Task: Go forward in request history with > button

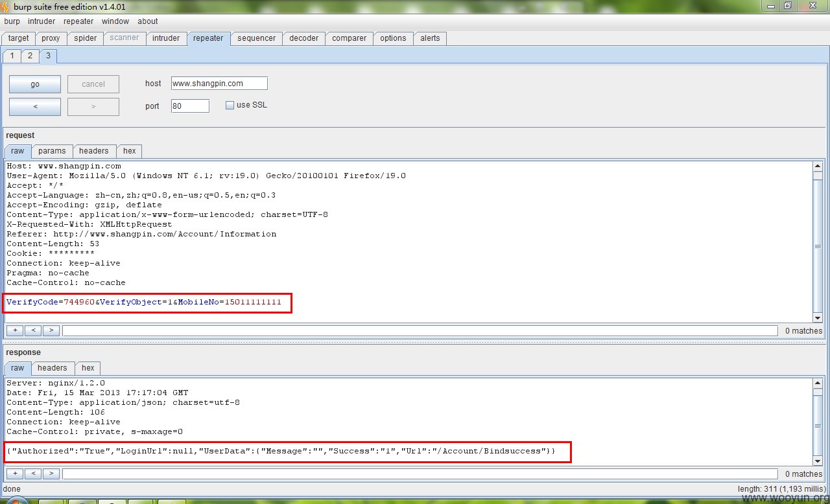Action: pos(93,107)
